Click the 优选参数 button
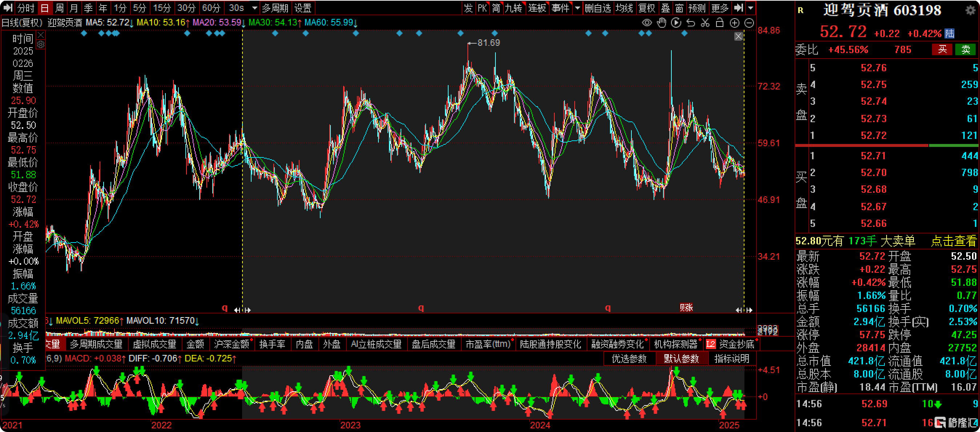Image resolution: width=980 pixels, height=432 pixels. click(x=629, y=359)
